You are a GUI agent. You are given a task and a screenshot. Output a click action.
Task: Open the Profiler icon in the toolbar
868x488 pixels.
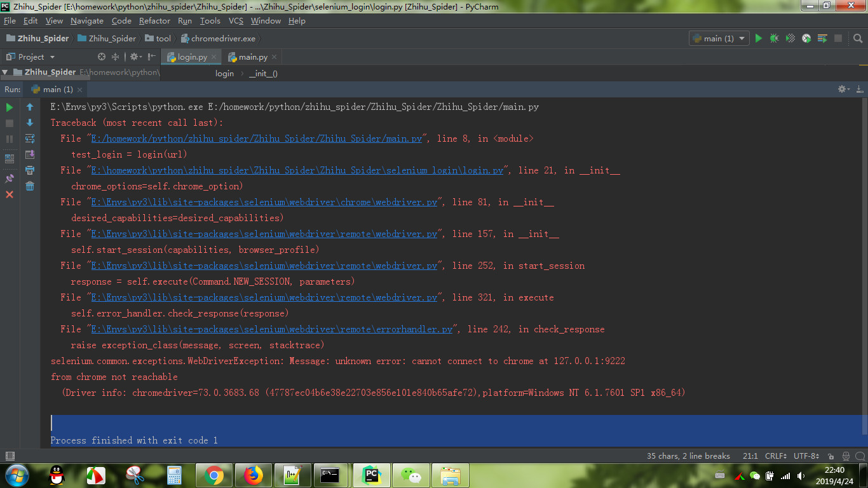(806, 38)
